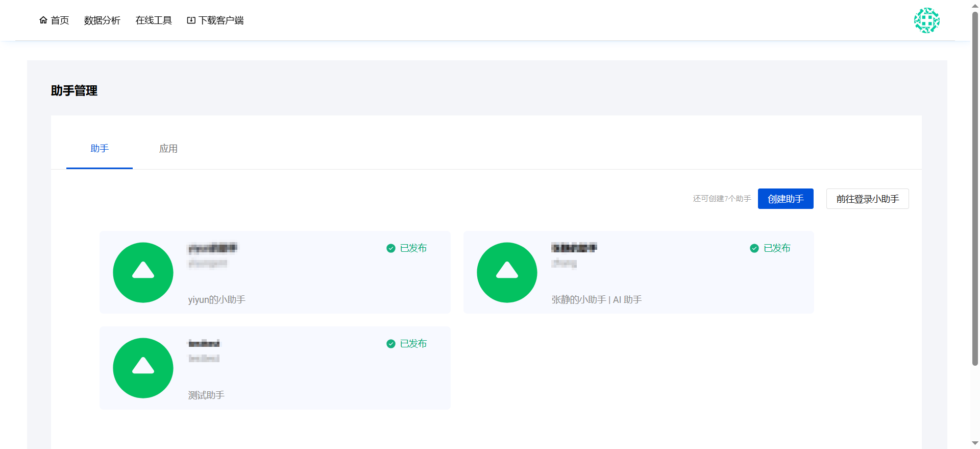The height and width of the screenshot is (449, 980).
Task: Click the published check icon on 张静的小助手 card
Action: coord(754,248)
